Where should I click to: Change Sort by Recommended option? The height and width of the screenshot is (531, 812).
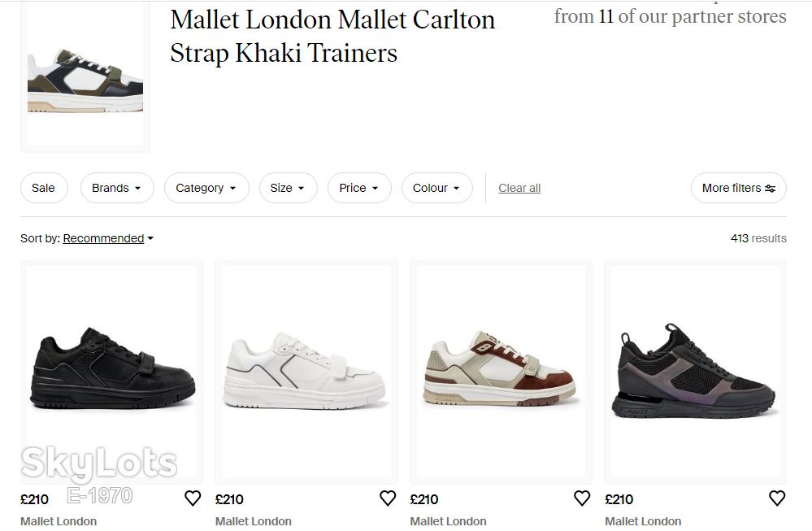click(108, 238)
